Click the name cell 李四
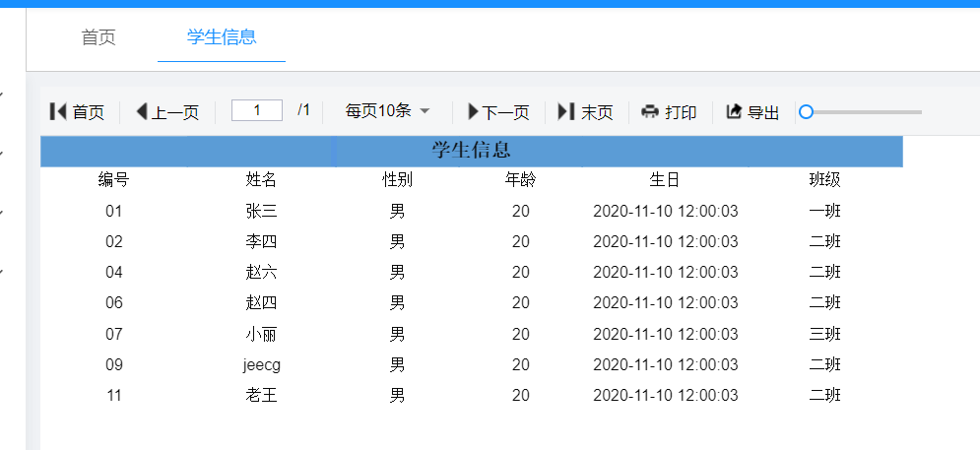This screenshot has height=450, width=980. coord(261,241)
